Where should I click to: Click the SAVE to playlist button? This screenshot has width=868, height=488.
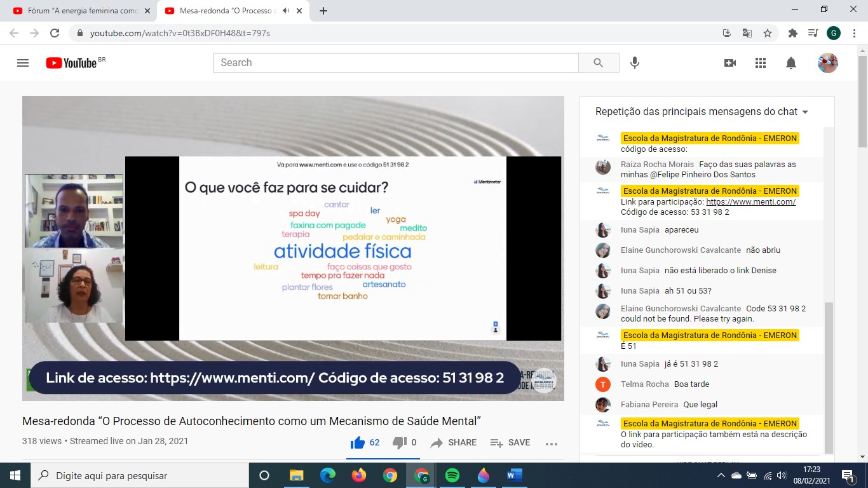510,443
